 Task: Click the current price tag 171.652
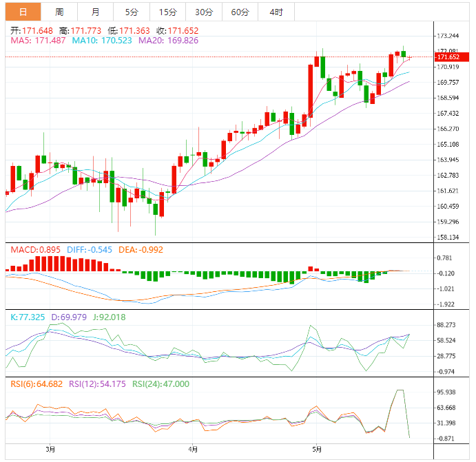coord(448,56)
